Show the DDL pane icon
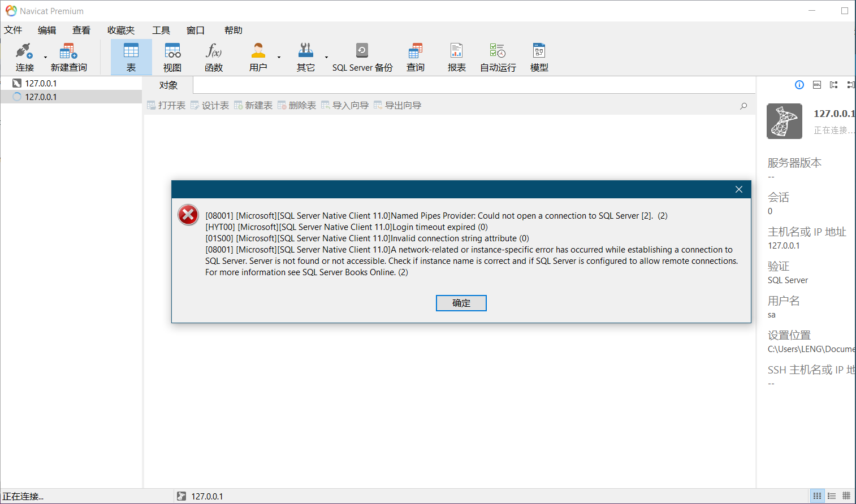856x504 pixels. point(817,85)
